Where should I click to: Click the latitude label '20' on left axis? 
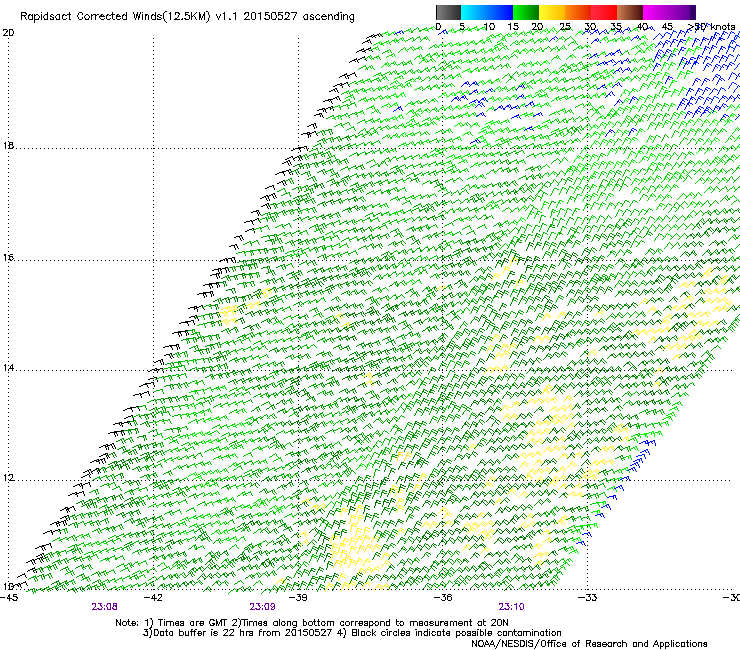coord(8,33)
